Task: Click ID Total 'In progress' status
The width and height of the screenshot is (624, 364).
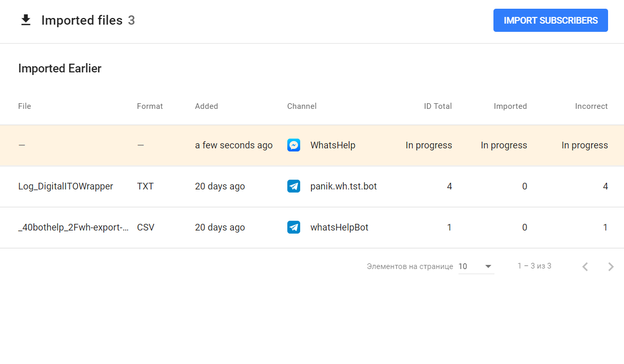Action: click(429, 145)
